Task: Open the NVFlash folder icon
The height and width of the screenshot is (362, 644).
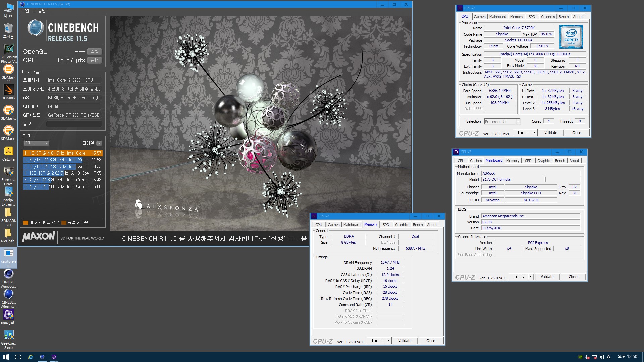Action: click(8, 235)
